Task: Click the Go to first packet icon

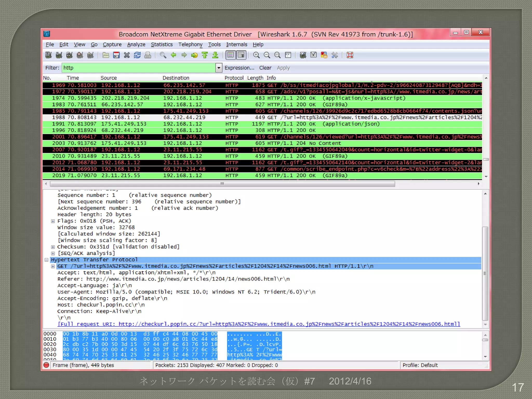Action: (205, 55)
